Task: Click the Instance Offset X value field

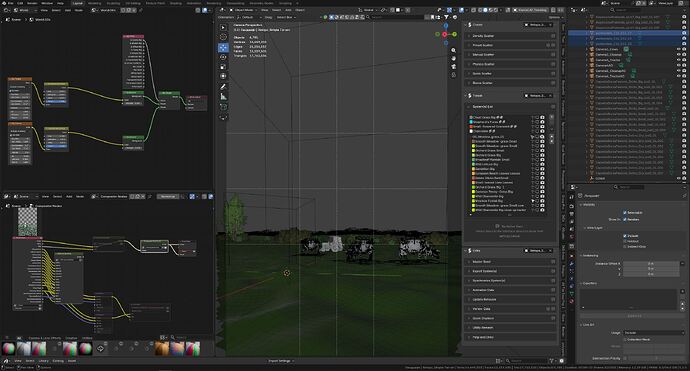Action: 651,264
